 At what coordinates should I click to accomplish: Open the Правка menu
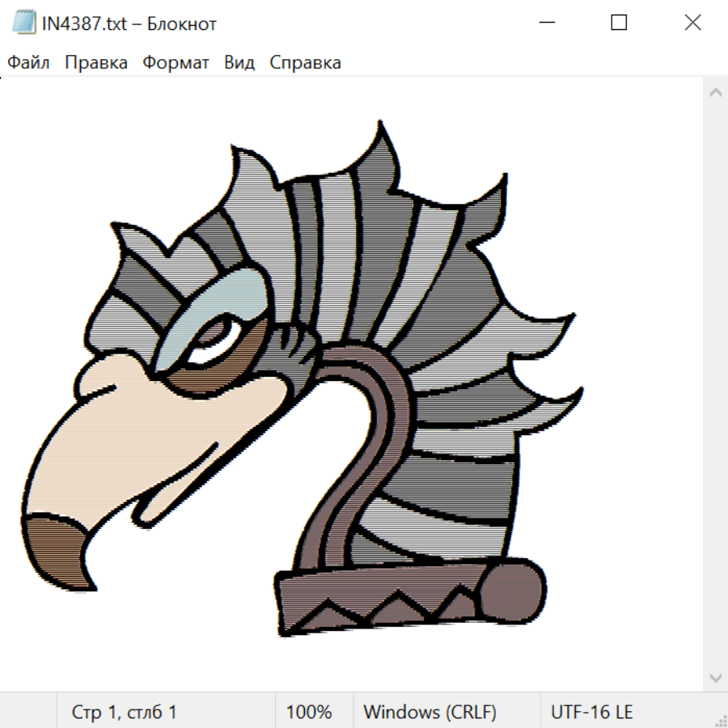(x=96, y=63)
